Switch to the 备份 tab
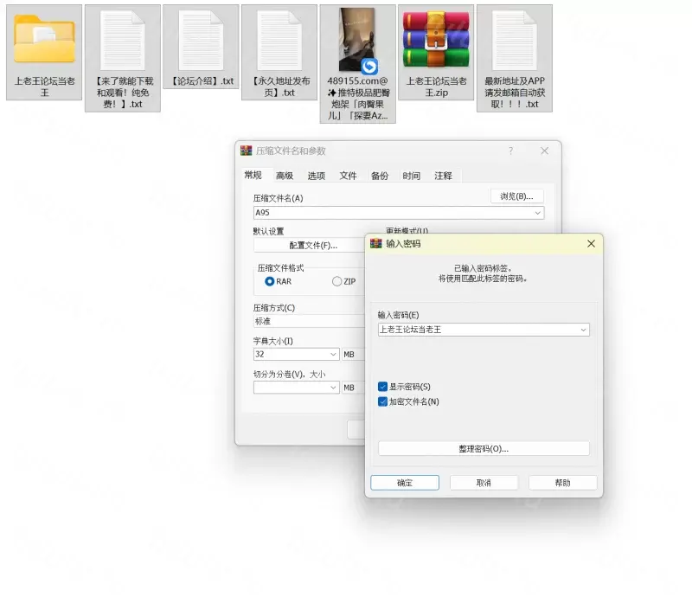Screen dimensions: 692x616 (x=380, y=176)
